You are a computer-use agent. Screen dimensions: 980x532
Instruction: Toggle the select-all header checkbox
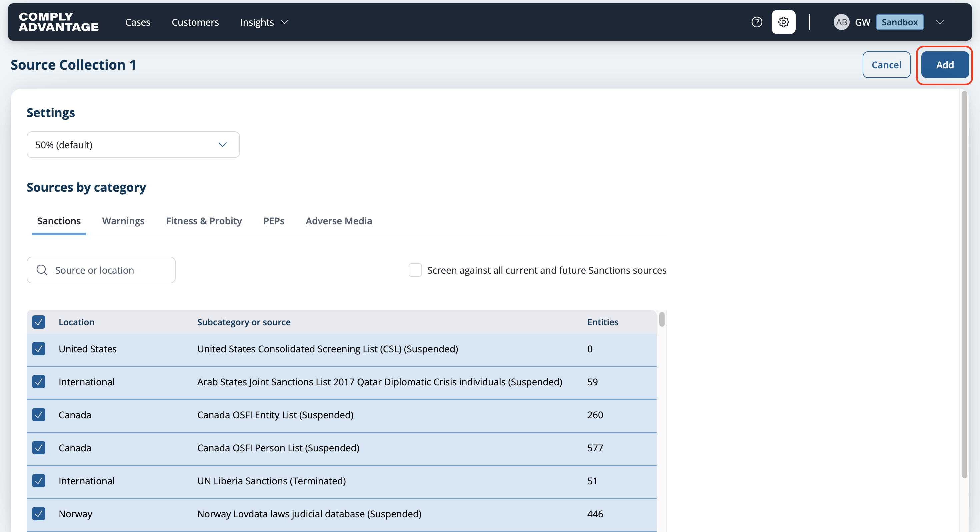[39, 322]
